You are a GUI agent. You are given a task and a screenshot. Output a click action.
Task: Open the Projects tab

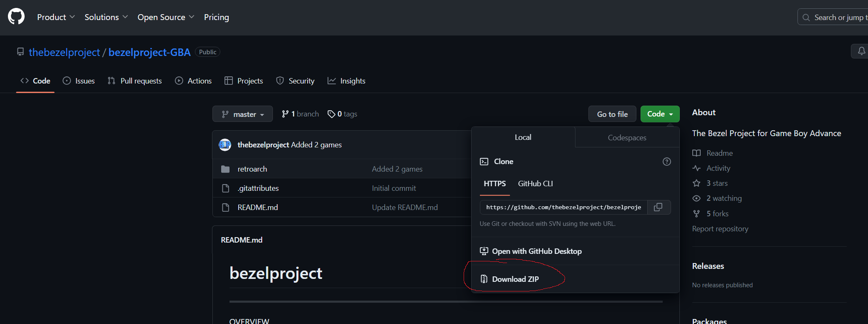point(244,81)
